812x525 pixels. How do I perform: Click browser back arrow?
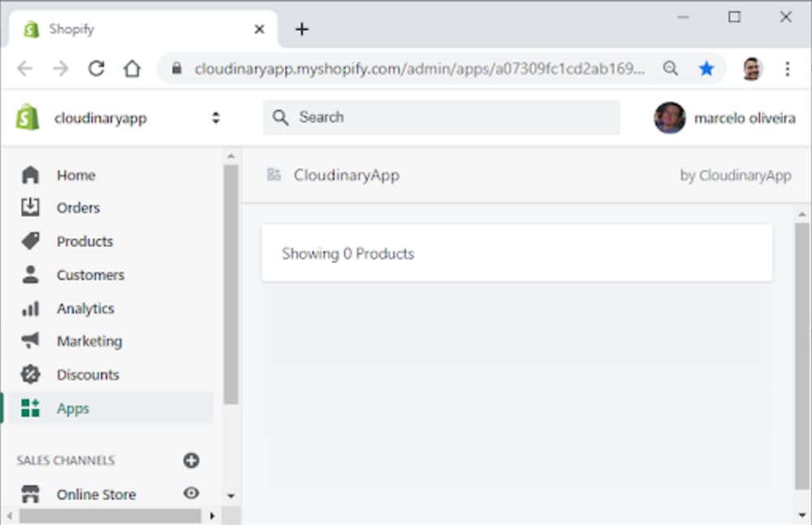(25, 68)
